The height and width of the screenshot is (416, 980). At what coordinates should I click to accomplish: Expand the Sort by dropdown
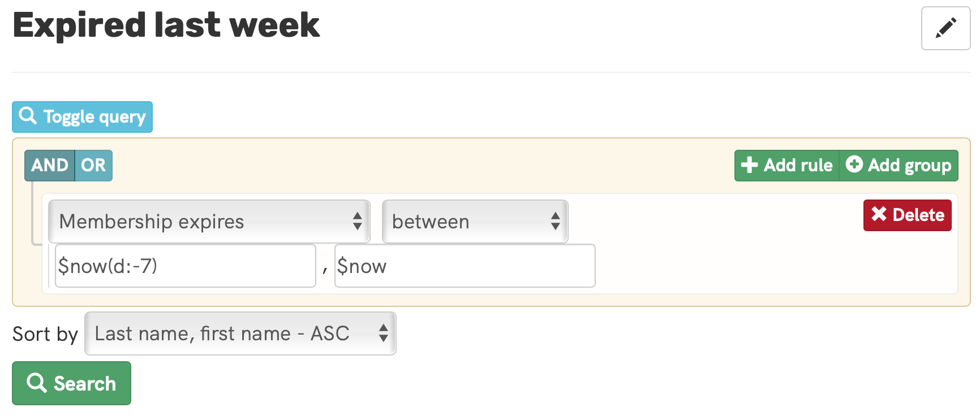click(x=240, y=333)
